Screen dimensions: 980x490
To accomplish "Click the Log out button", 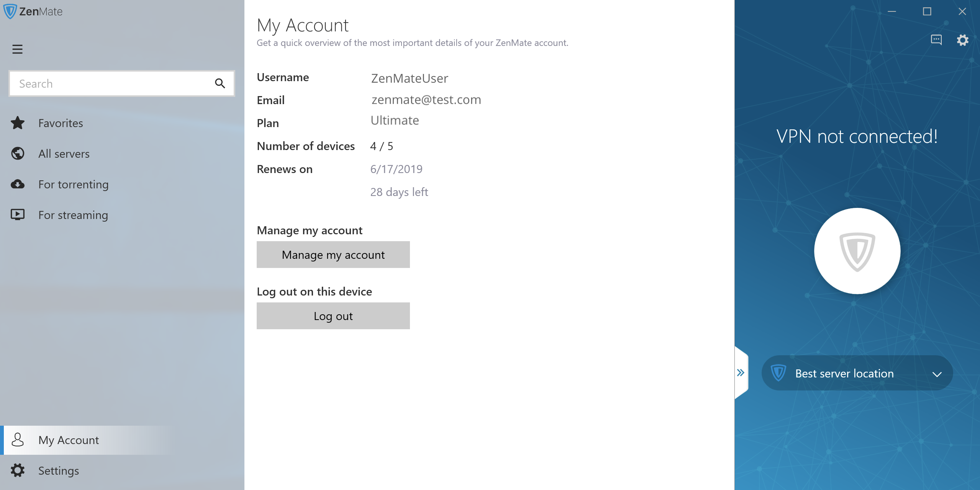I will click(x=333, y=316).
